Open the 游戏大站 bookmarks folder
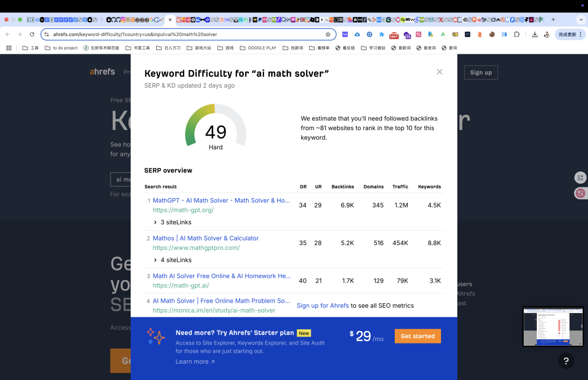 [199, 48]
